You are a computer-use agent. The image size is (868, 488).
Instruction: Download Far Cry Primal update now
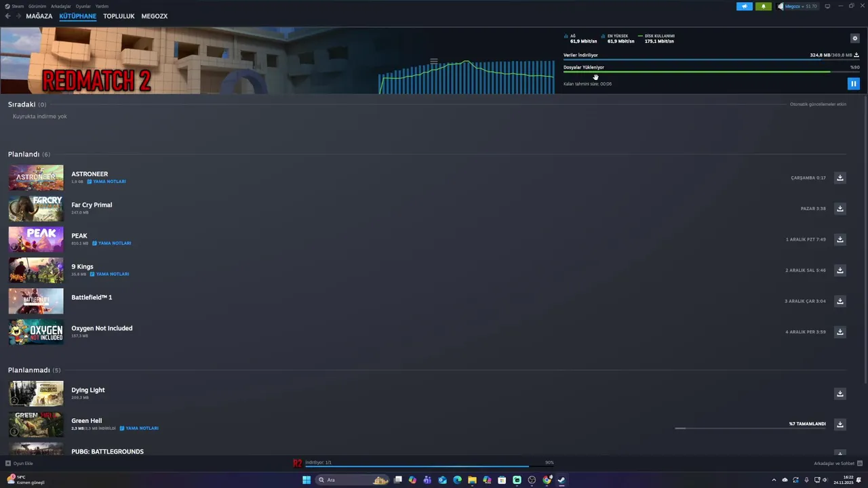tap(840, 209)
